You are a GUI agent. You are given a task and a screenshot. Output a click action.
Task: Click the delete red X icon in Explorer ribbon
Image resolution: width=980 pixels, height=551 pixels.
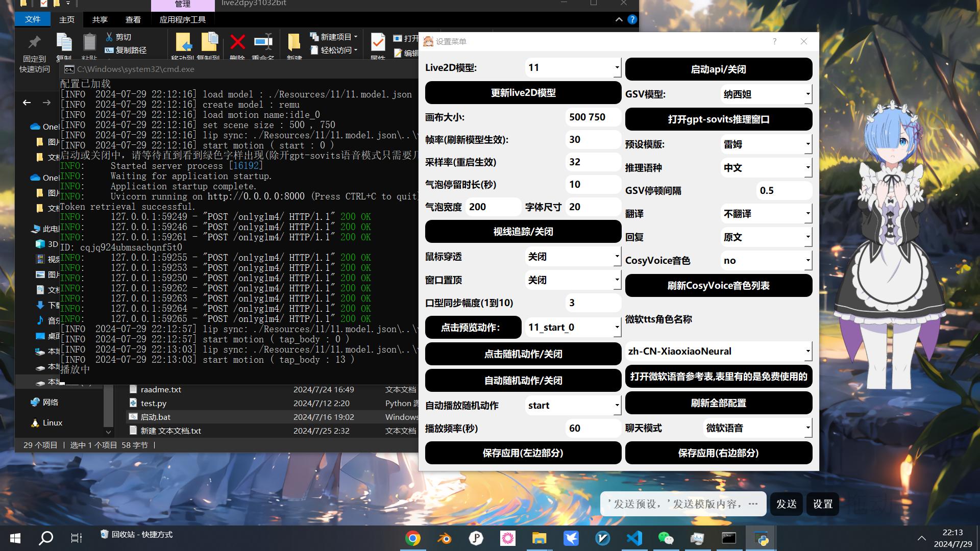(x=237, y=42)
